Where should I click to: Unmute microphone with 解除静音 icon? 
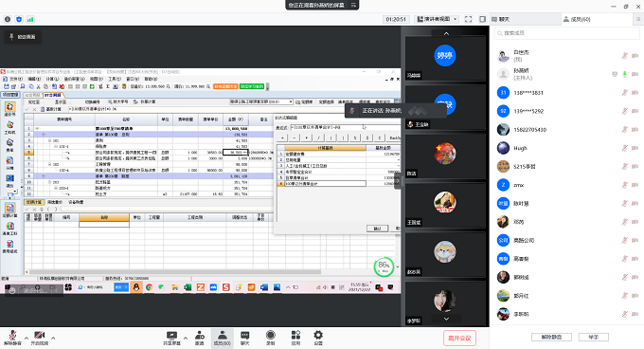coord(12,338)
